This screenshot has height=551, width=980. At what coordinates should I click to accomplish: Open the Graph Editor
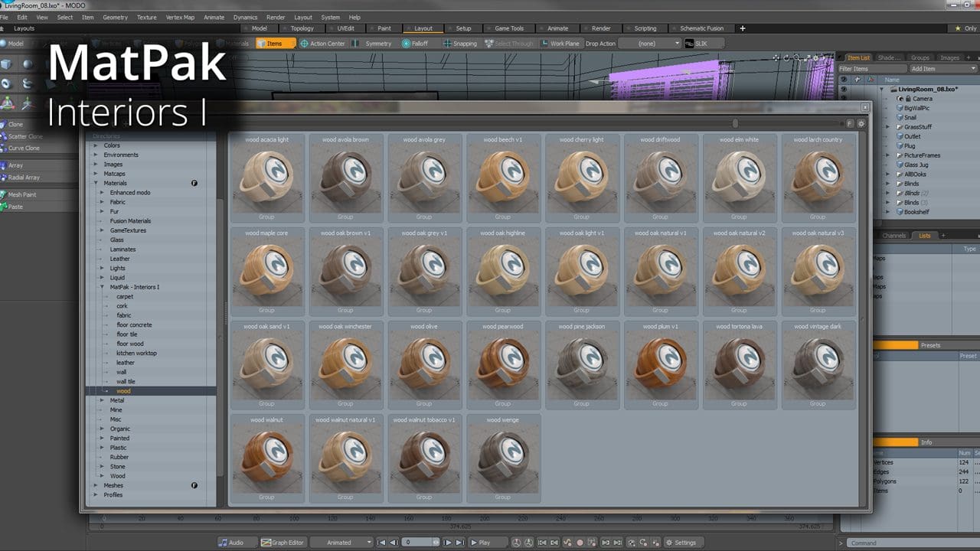click(x=283, y=543)
